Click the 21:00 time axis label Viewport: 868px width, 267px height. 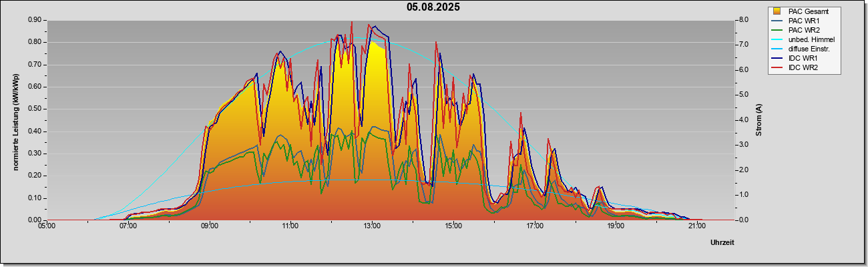[x=697, y=227]
